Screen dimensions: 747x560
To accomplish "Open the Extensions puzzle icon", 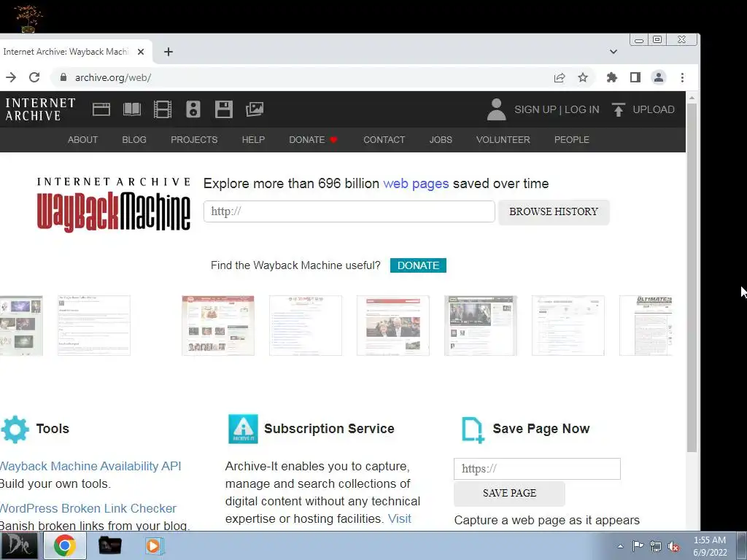I will (x=612, y=77).
